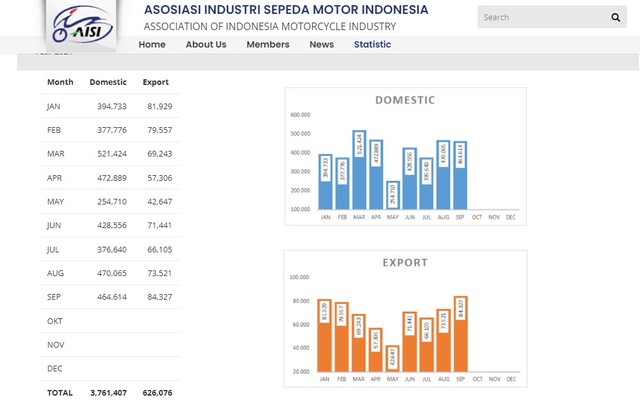Select export value 84,327
This screenshot has height=401, width=640.
[160, 297]
